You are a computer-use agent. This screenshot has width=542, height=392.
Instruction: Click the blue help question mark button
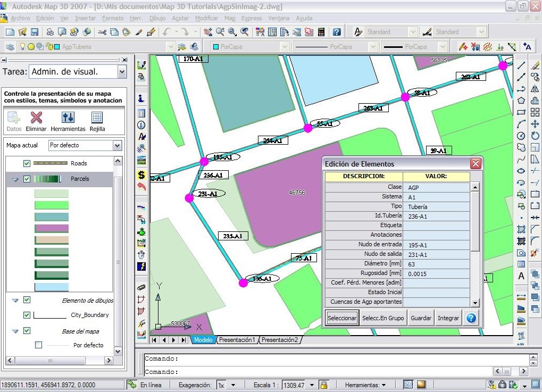[471, 318]
